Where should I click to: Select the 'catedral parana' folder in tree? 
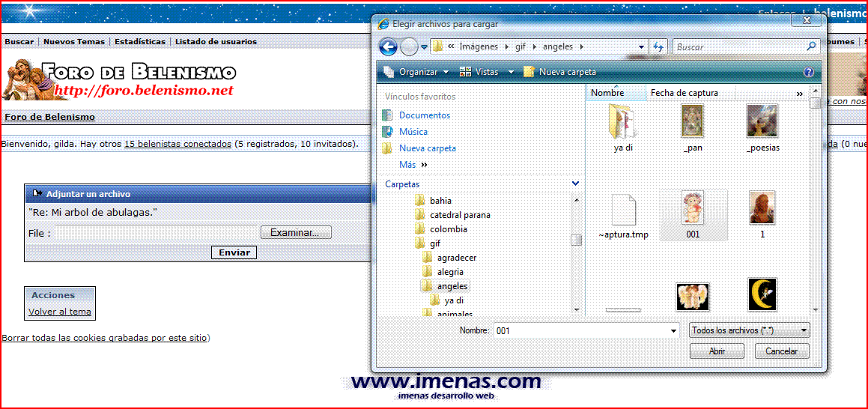point(460,215)
